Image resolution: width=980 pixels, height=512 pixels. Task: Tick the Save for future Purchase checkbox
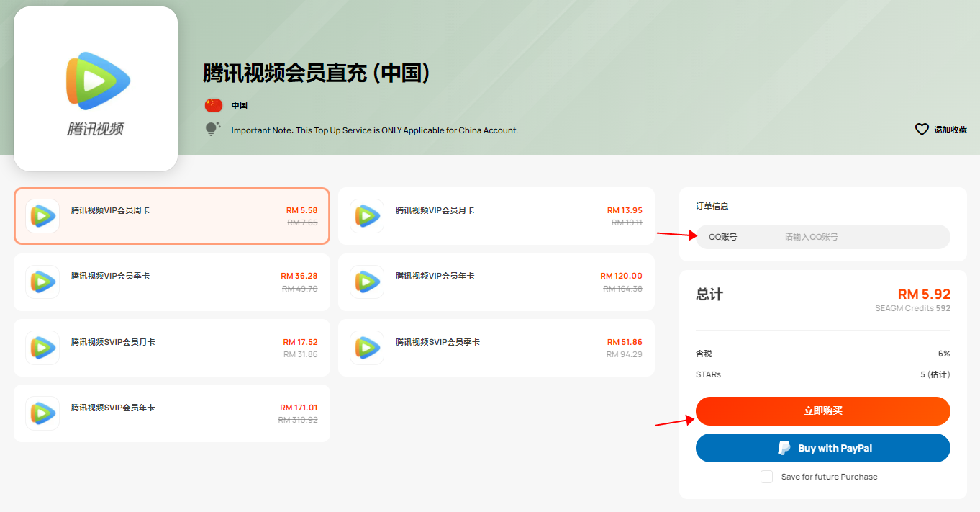point(767,477)
